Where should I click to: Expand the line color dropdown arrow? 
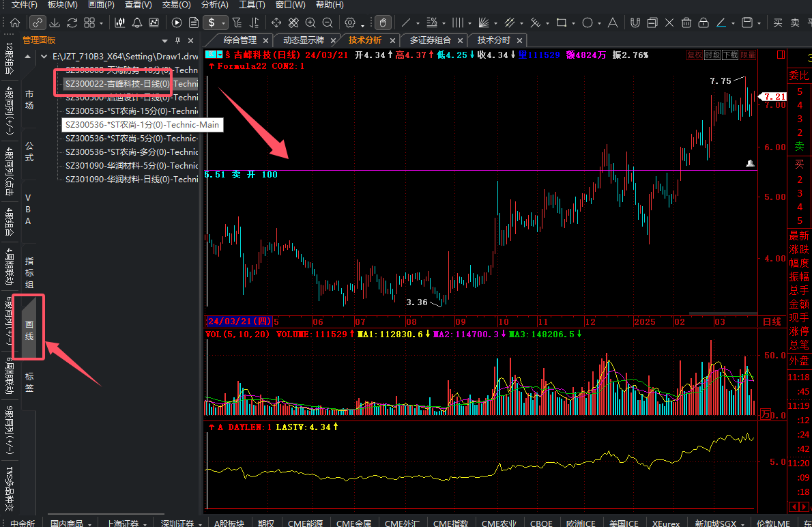point(733,23)
